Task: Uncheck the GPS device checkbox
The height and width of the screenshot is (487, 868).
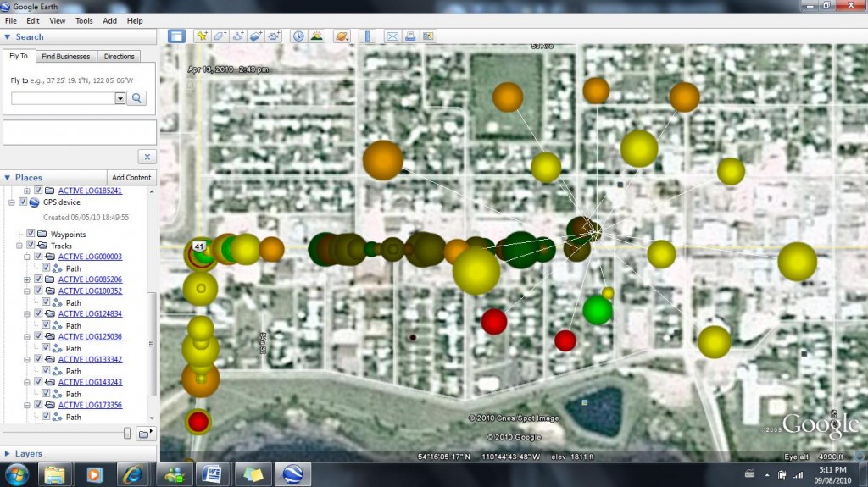Action: [23, 202]
